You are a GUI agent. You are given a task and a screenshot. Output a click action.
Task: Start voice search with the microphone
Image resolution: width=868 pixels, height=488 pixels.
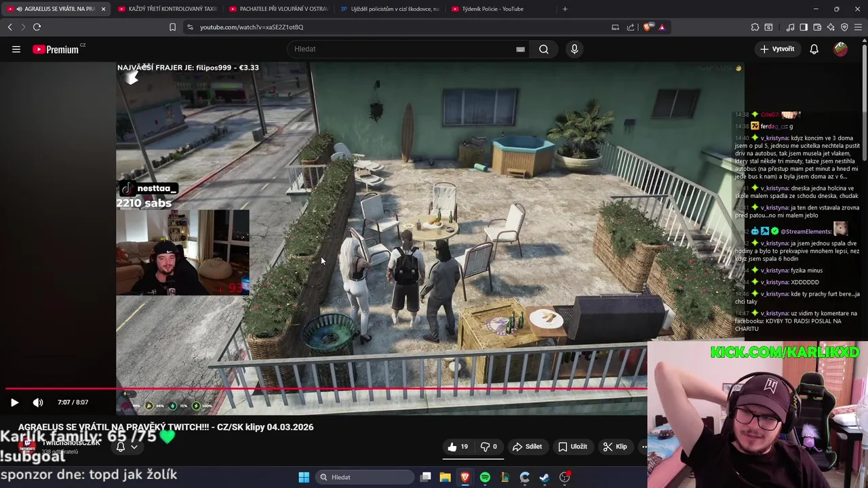574,49
